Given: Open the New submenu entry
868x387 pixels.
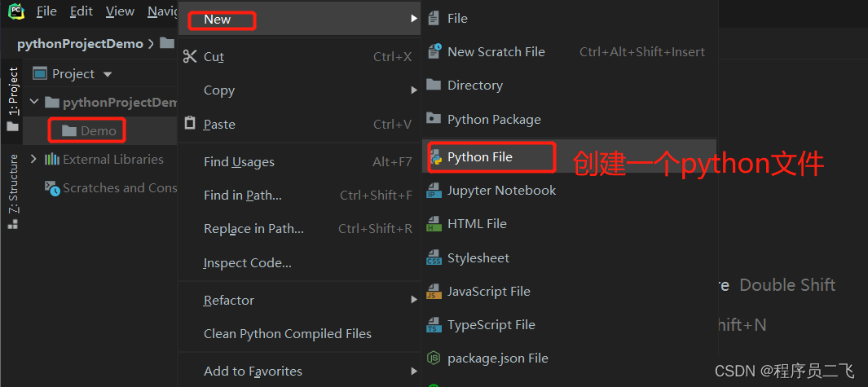Looking at the screenshot, I should click(x=299, y=20).
